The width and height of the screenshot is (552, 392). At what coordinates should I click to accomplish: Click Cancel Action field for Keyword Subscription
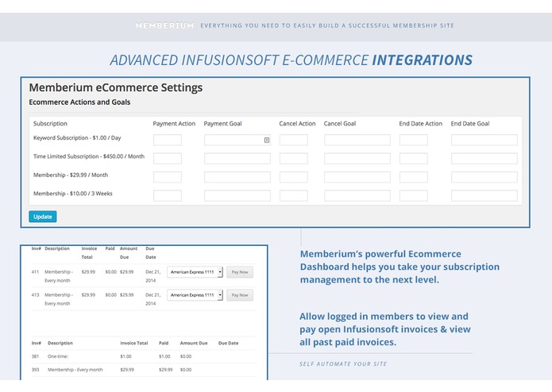pos(294,140)
